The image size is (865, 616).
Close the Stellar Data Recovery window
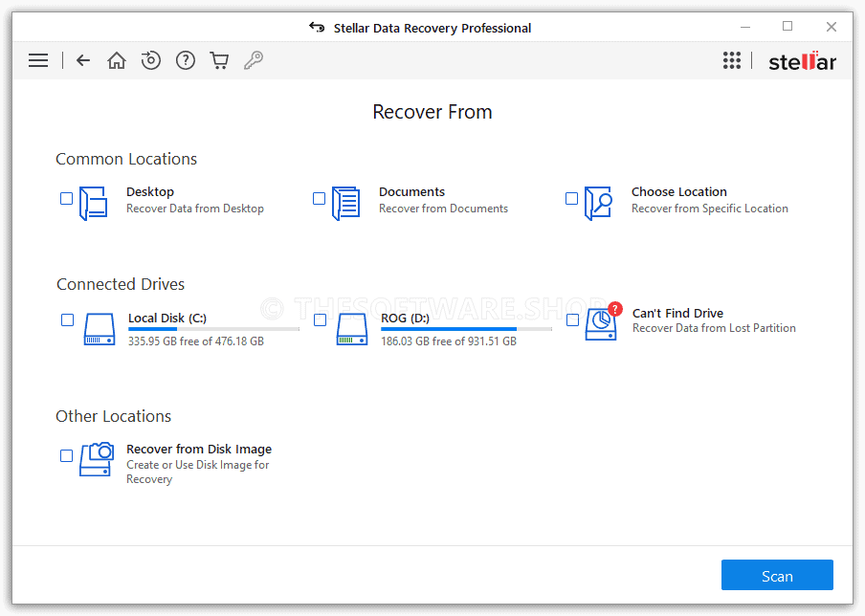(832, 27)
